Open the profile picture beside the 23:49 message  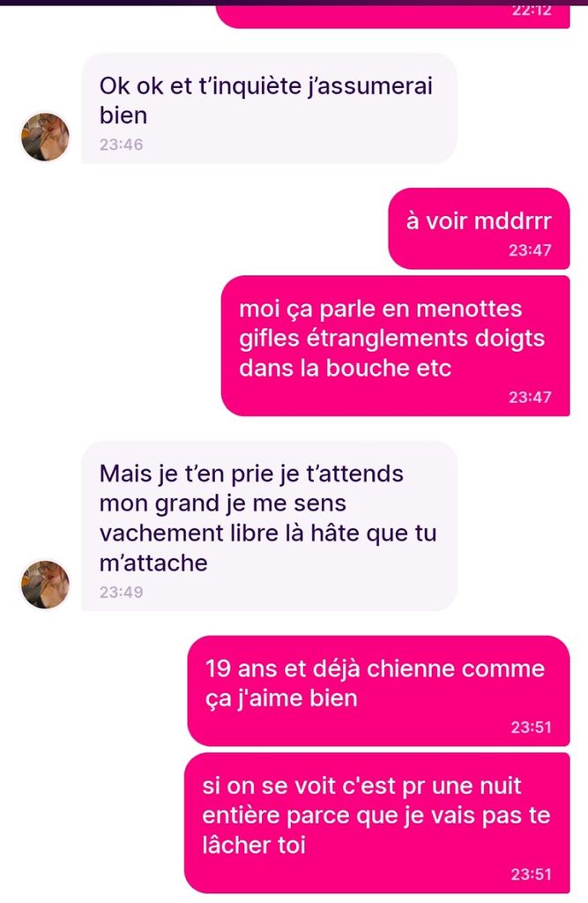click(46, 584)
